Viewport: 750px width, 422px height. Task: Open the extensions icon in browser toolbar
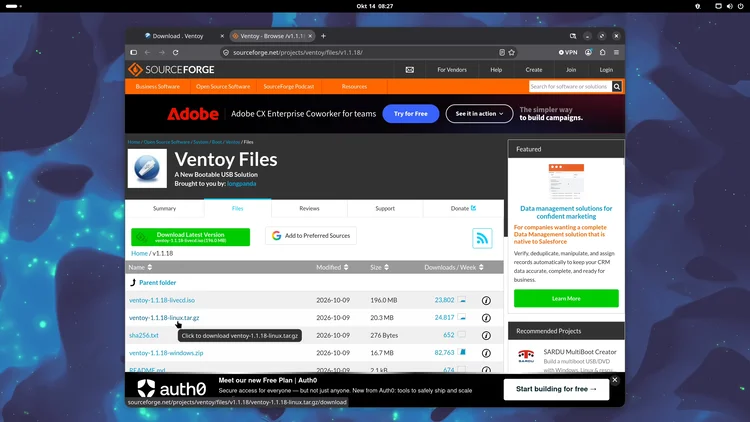(x=603, y=53)
